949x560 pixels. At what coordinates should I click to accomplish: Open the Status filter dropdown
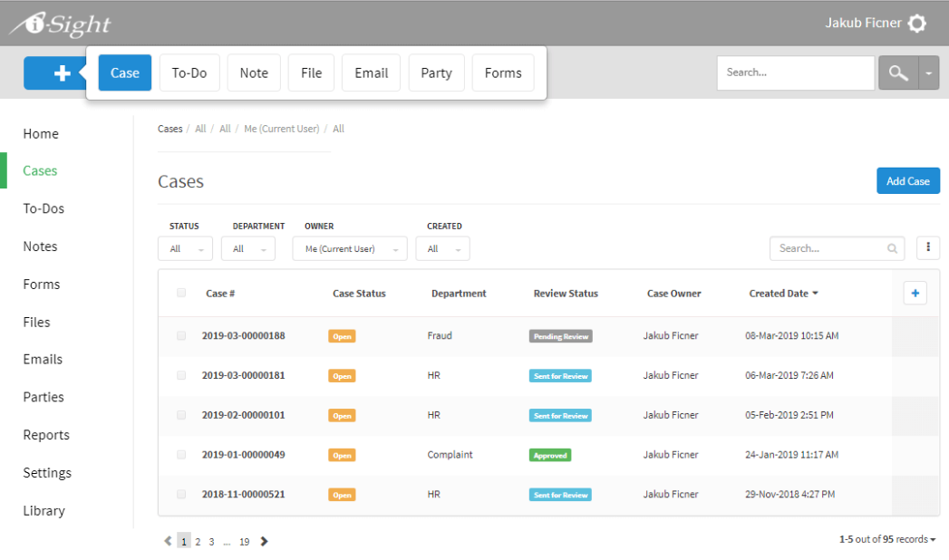pos(185,248)
